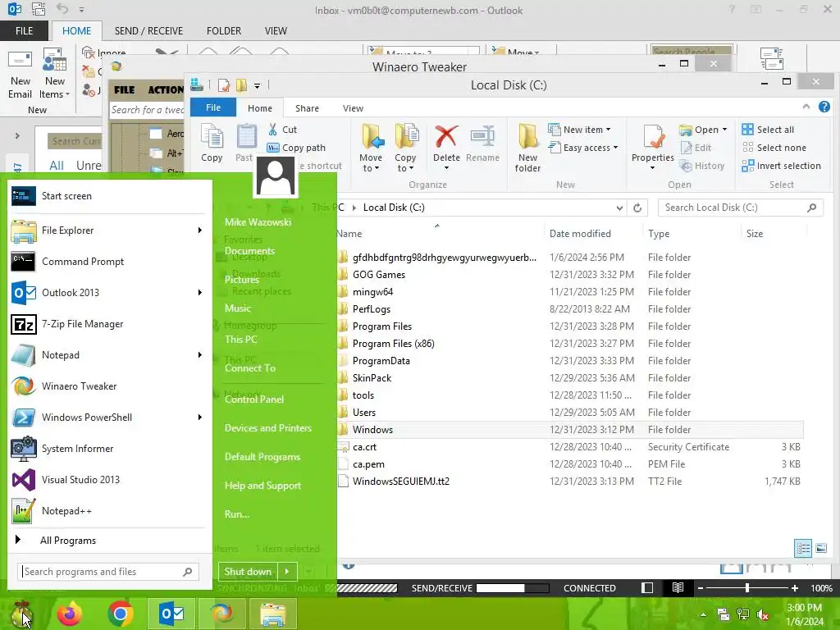Image resolution: width=840 pixels, height=630 pixels.
Task: Open Control Panel from Start menu
Action: click(x=254, y=399)
